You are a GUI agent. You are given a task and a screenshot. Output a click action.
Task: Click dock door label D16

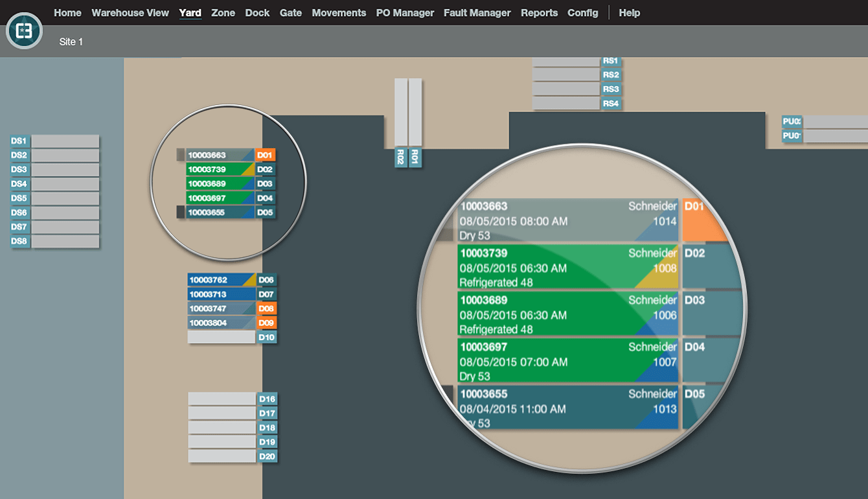(x=267, y=399)
